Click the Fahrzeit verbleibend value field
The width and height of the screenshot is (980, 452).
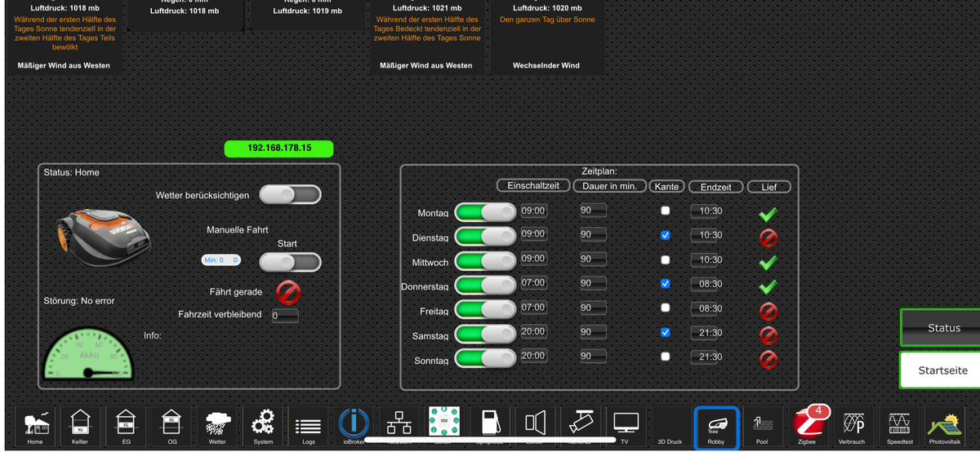285,315
